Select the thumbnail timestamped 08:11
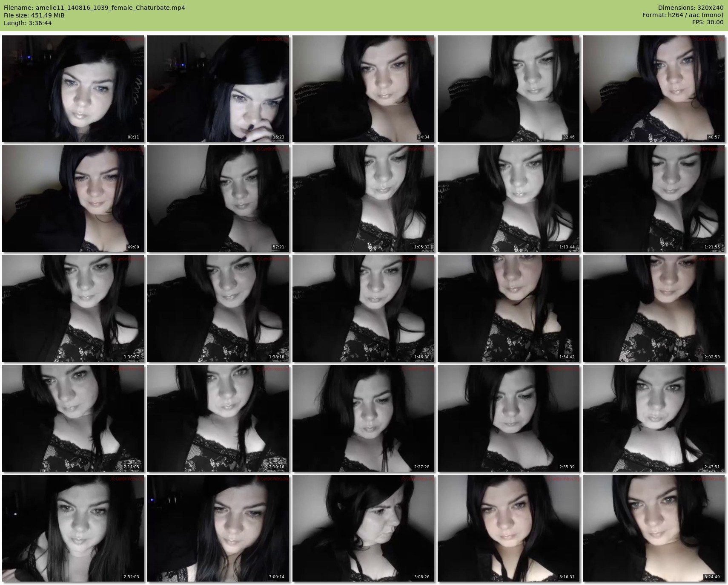This screenshot has width=728, height=585. pyautogui.click(x=73, y=89)
